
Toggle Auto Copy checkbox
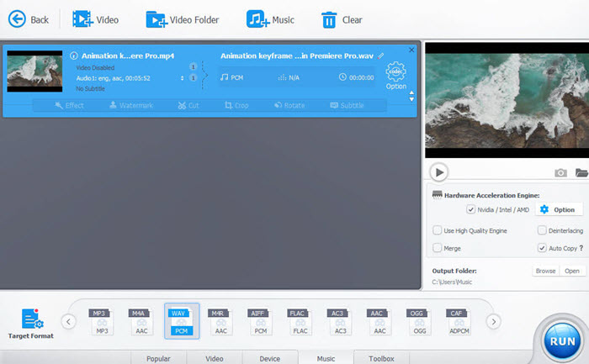coord(542,248)
